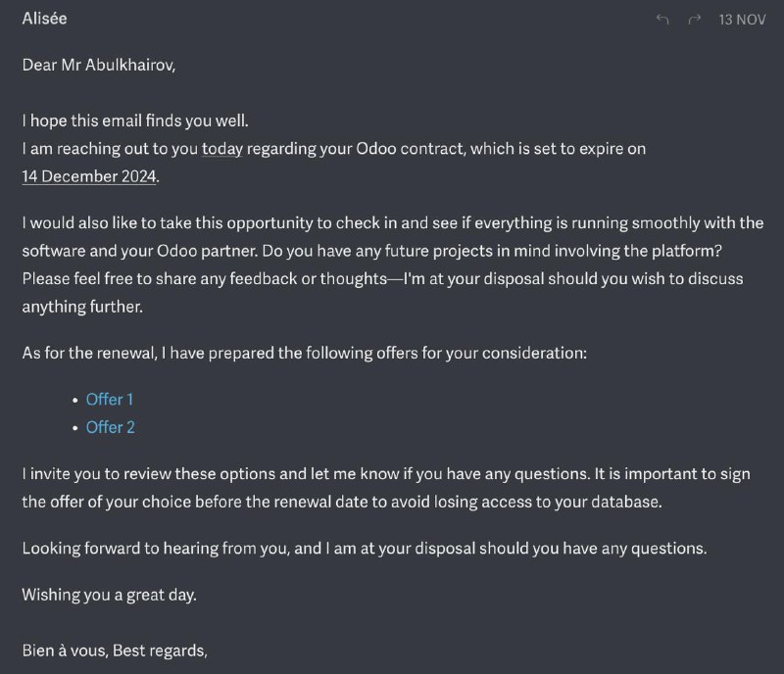Click the forward arrow icon
784x674 pixels.
695,20
